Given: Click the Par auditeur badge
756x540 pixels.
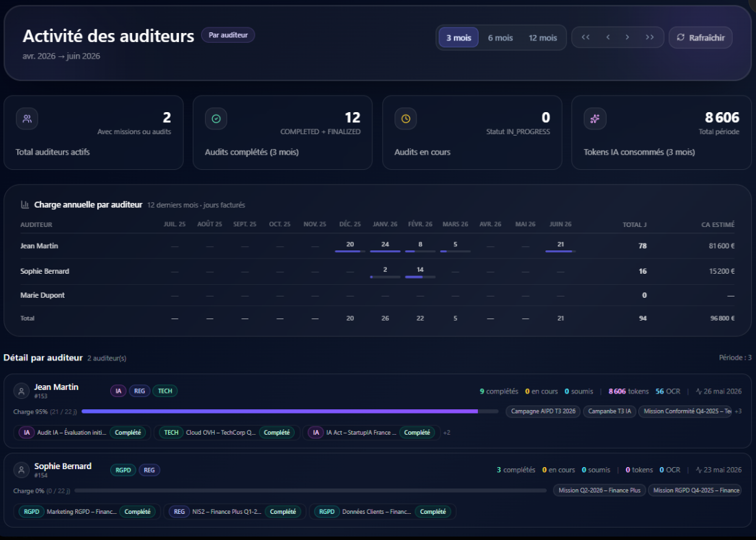Looking at the screenshot, I should pyautogui.click(x=228, y=35).
